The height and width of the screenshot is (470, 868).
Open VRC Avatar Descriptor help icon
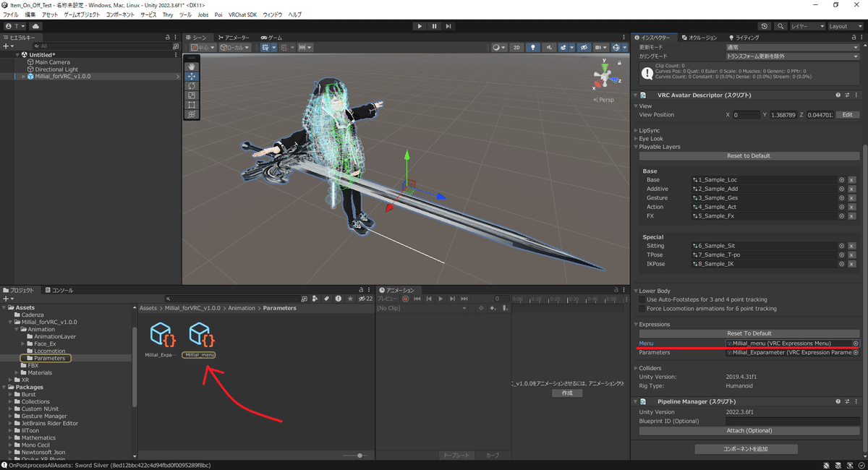838,95
